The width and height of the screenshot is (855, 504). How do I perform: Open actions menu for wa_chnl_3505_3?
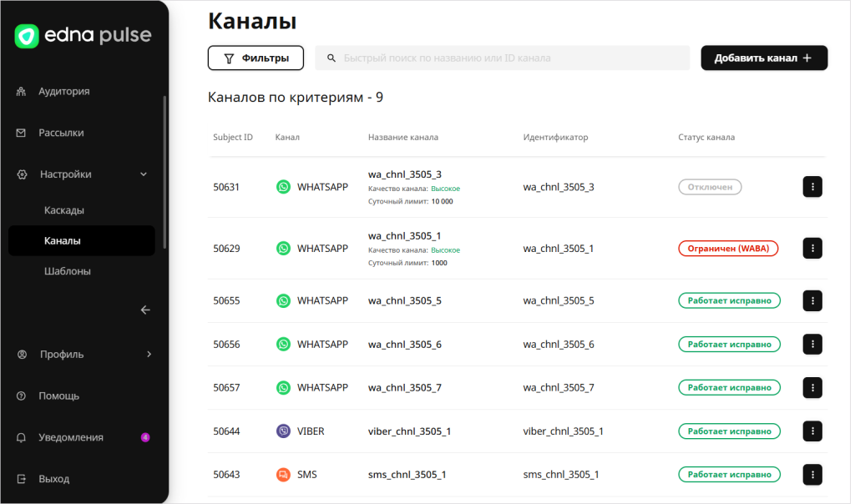click(812, 187)
